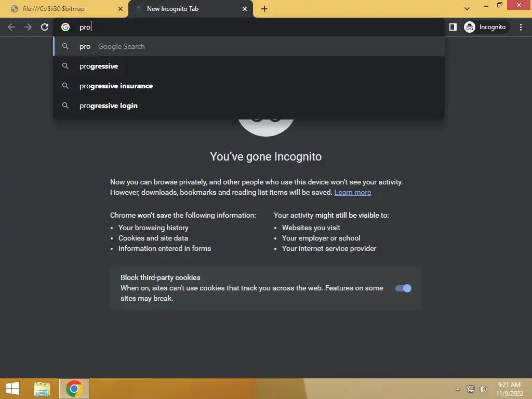The width and height of the screenshot is (532, 399).
Task: Click the magnifier icon beside 'progressive login'
Action: pos(65,105)
